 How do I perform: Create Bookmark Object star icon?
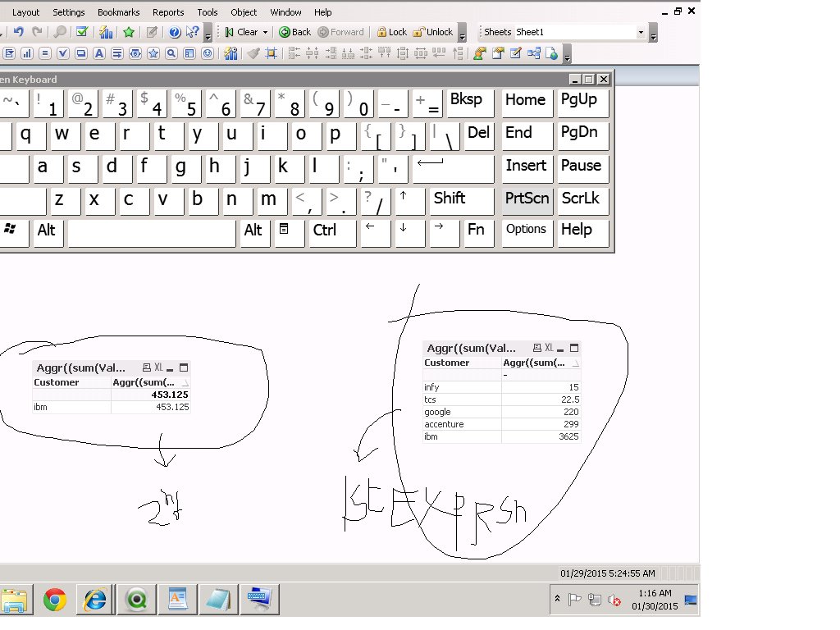[x=153, y=53]
